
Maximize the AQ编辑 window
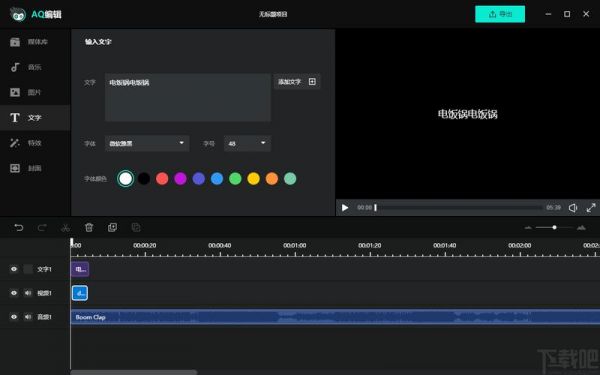[567, 14]
